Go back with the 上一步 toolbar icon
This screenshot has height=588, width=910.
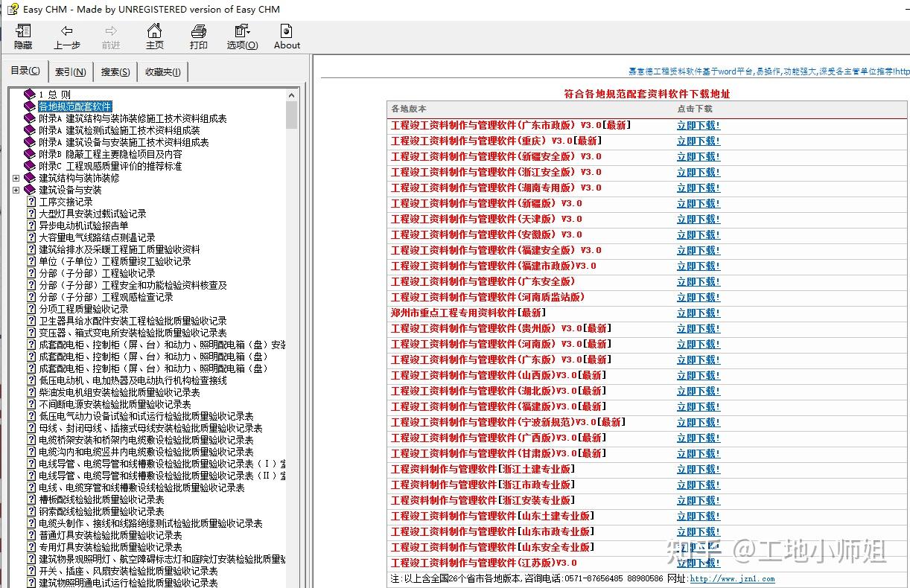click(67, 31)
